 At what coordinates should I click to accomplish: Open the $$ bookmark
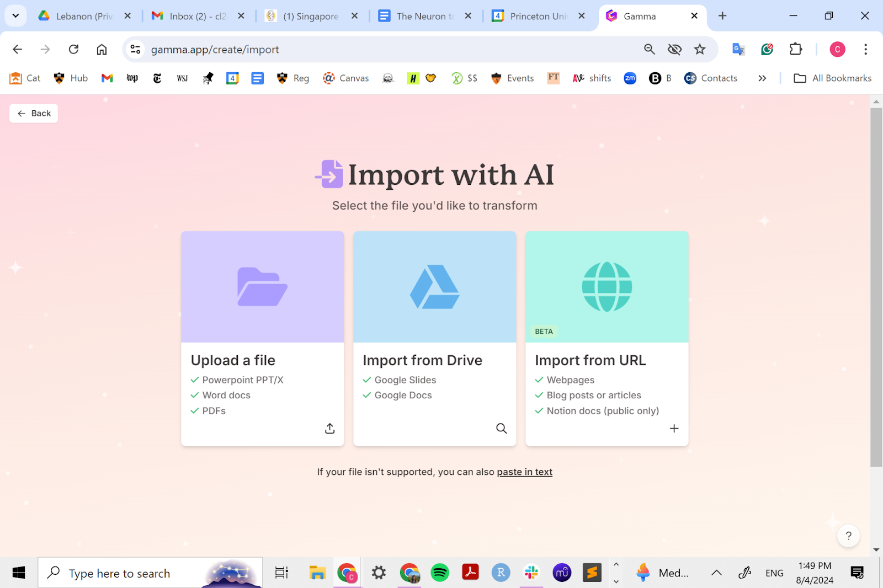(x=464, y=78)
